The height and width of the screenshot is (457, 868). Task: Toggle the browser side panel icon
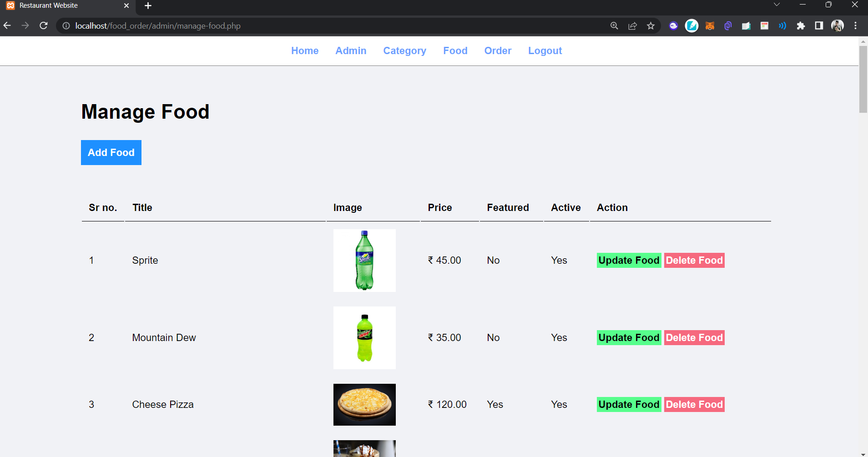819,25
